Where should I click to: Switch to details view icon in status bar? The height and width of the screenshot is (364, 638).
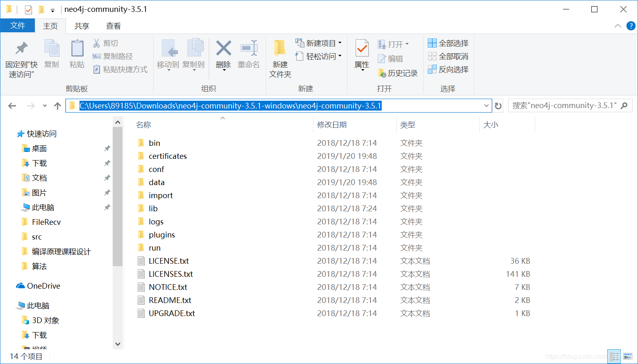pyautogui.click(x=614, y=356)
